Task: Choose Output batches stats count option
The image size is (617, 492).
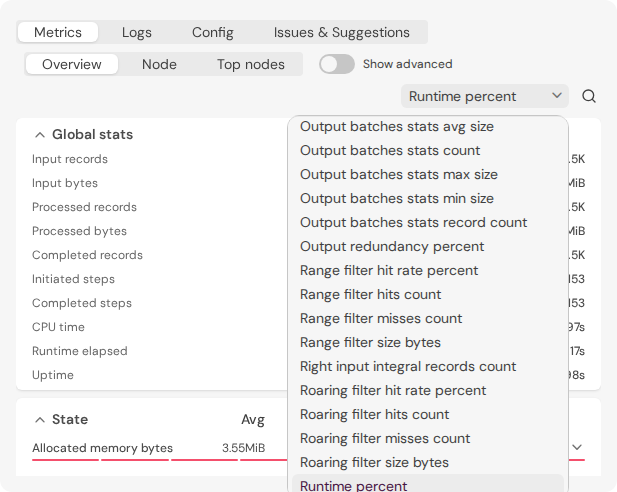Action: [x=428, y=151]
